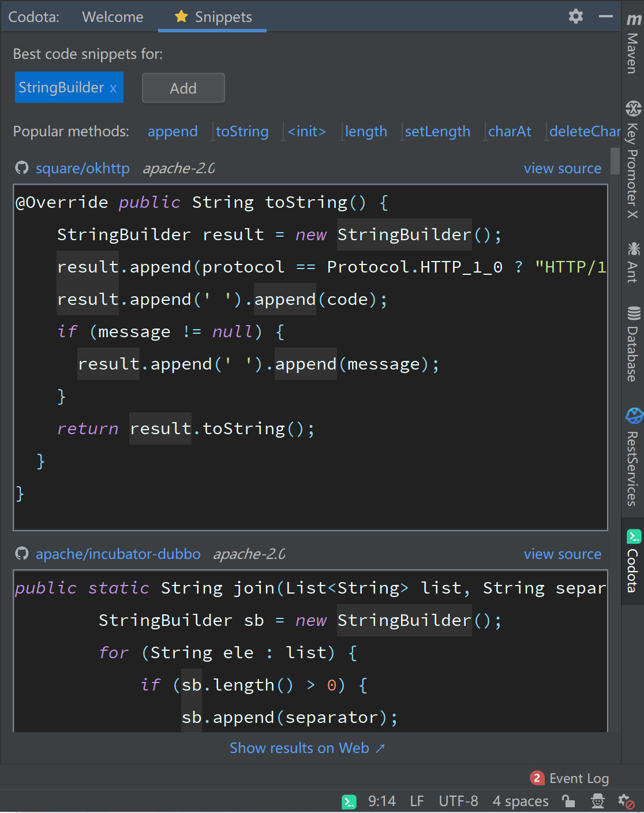The width and height of the screenshot is (644, 813).
Task: Open the Maven tool window
Action: coord(633,44)
